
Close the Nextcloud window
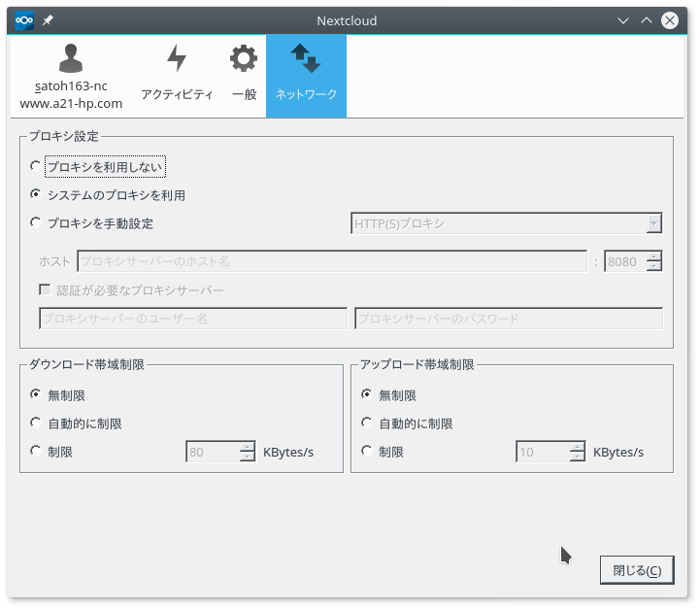coord(670,20)
